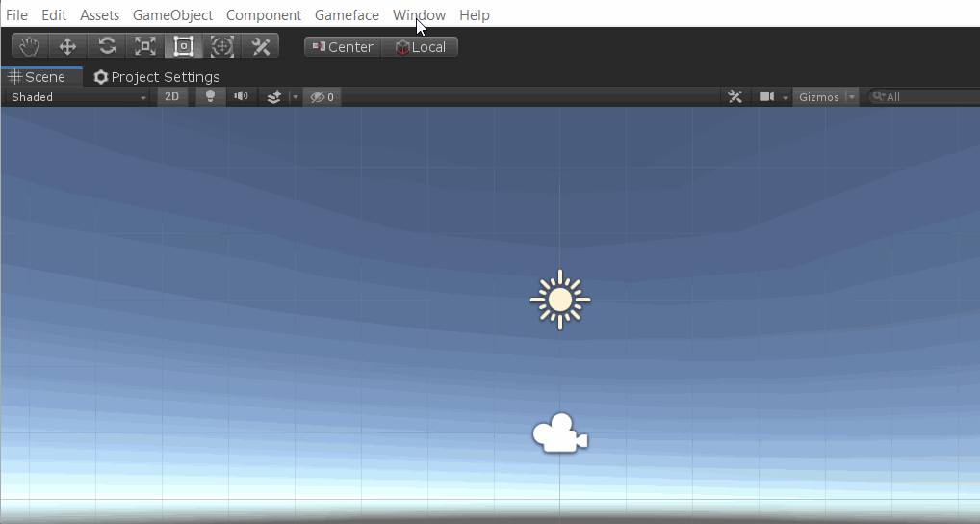Toggle scene lighting bulb icon
Screen dimensions: 980x524
210,97
